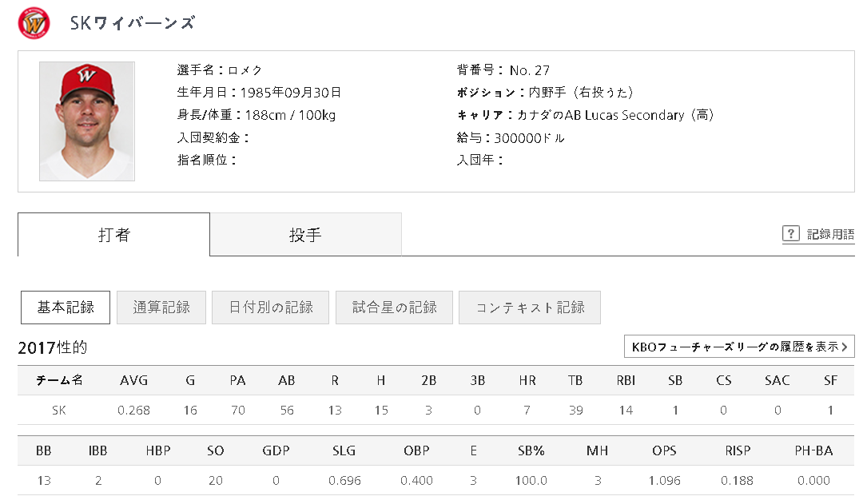Click the OPS column header

pos(664,450)
